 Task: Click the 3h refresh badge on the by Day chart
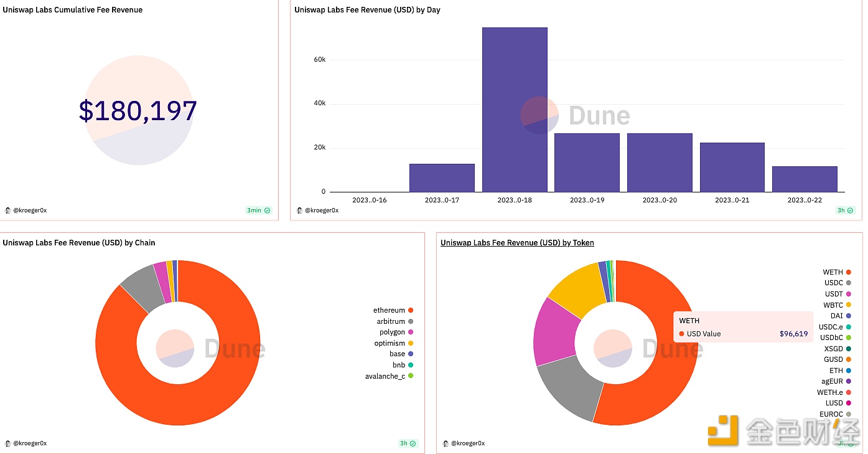pyautogui.click(x=845, y=210)
